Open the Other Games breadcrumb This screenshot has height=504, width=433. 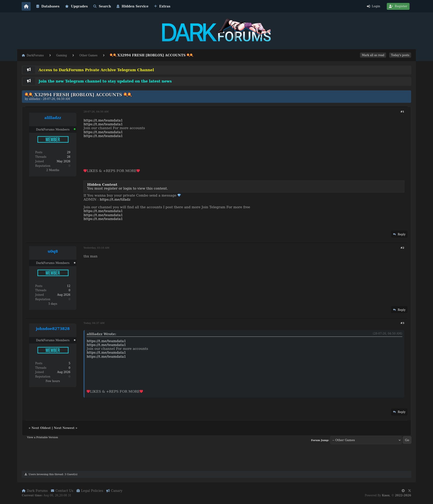click(88, 55)
